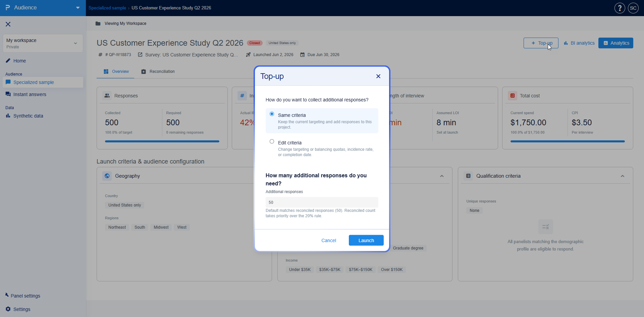The height and width of the screenshot is (317, 644).
Task: Click the Responses card people icon
Action: 107,96
